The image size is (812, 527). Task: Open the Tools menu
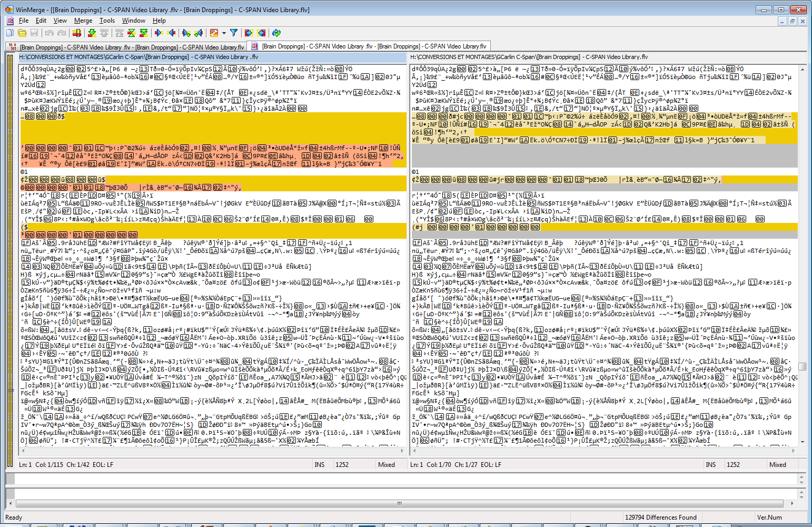[x=107, y=21]
